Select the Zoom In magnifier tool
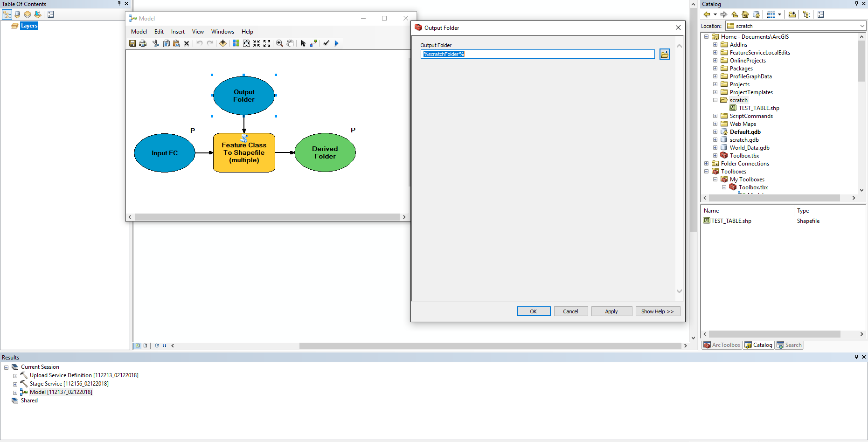The image size is (868, 442). tap(279, 43)
